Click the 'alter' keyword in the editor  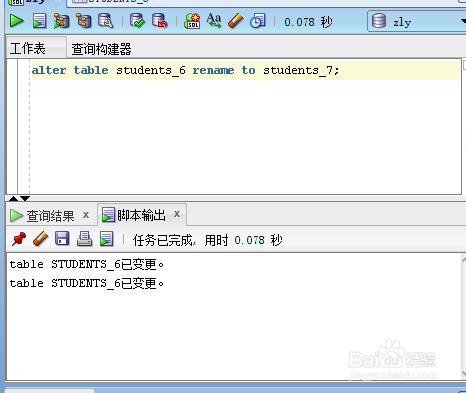coord(49,70)
